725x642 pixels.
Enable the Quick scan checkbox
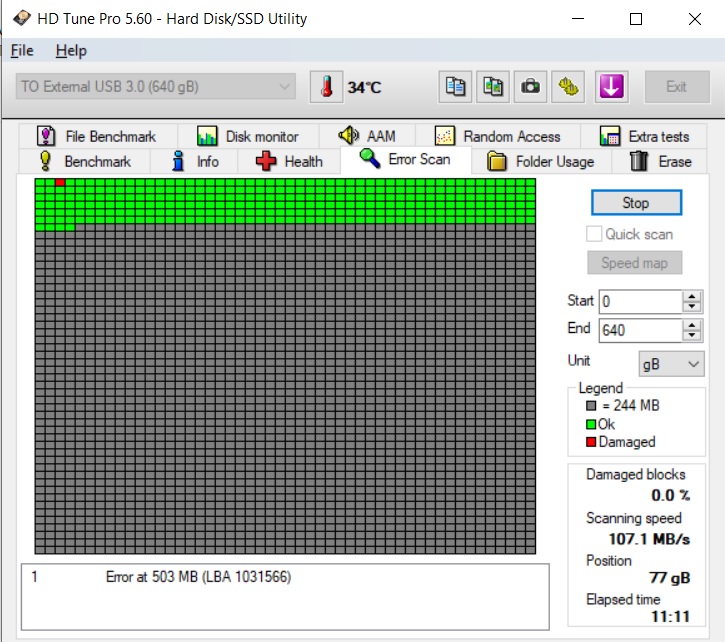tap(594, 234)
